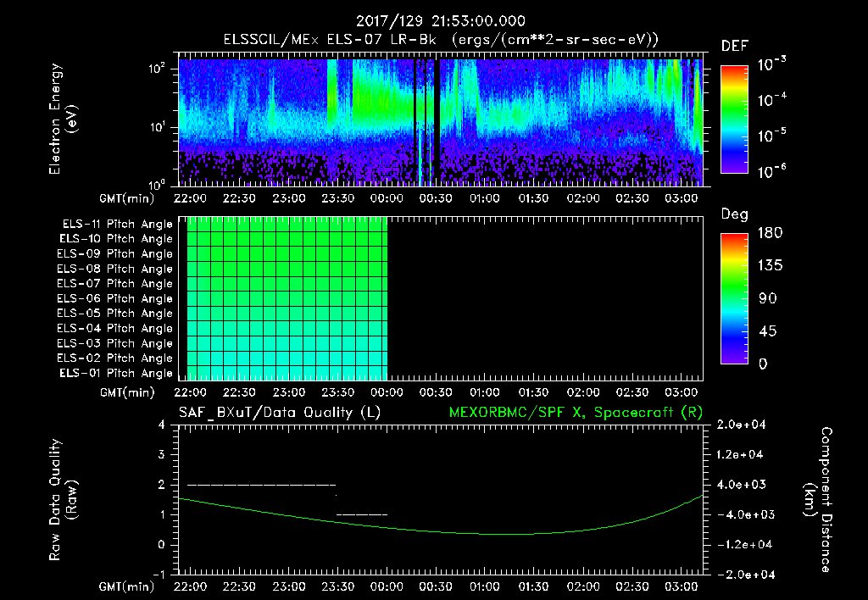Viewport: 868px width, 600px height.
Task: Click the ELS-07 Pitch Angle row label
Action: pyautogui.click(x=115, y=283)
